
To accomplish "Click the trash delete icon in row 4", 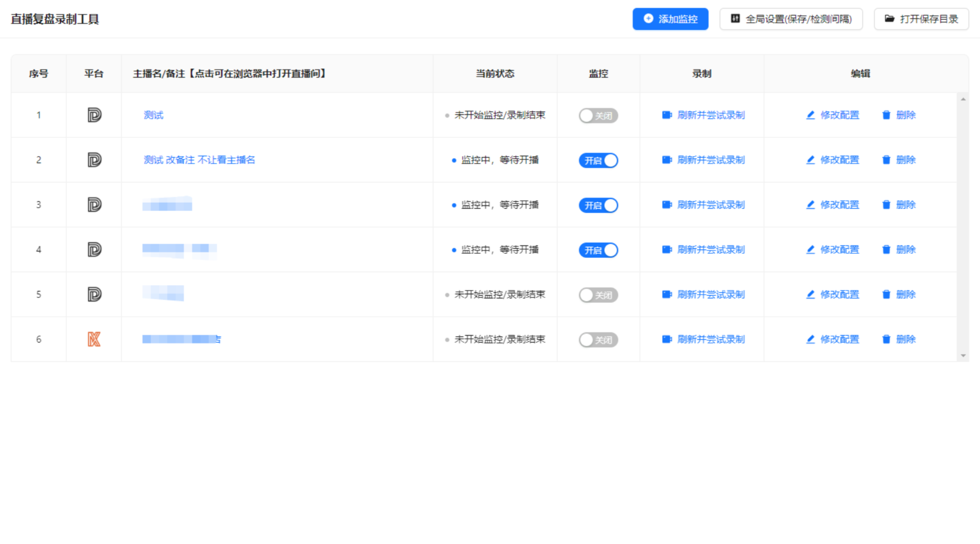I will (886, 250).
